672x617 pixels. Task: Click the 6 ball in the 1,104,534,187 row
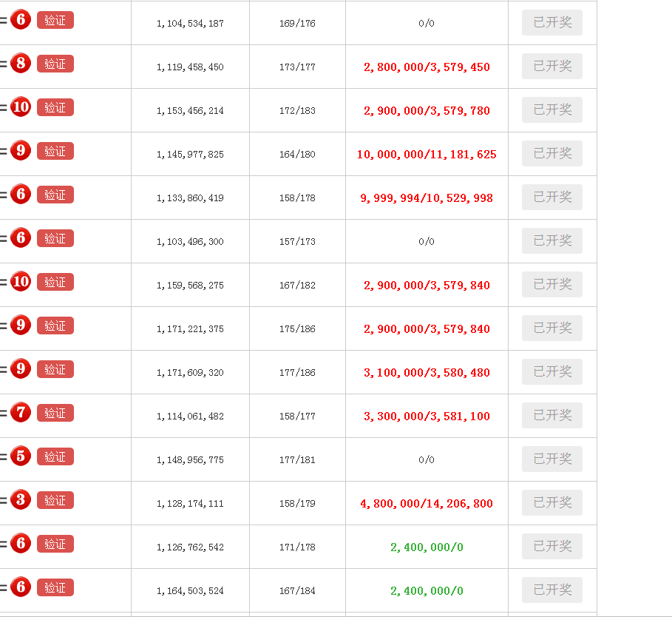(x=21, y=20)
